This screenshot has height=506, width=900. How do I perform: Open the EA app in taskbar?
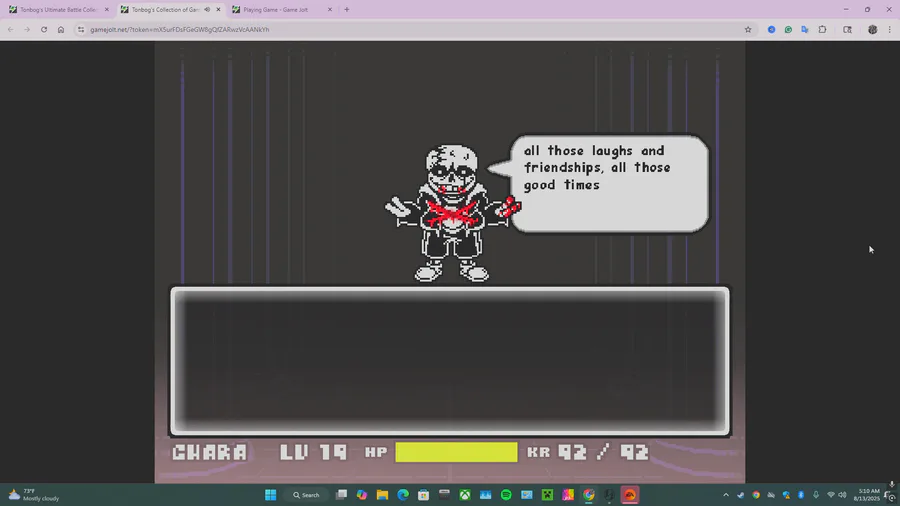[x=630, y=495]
